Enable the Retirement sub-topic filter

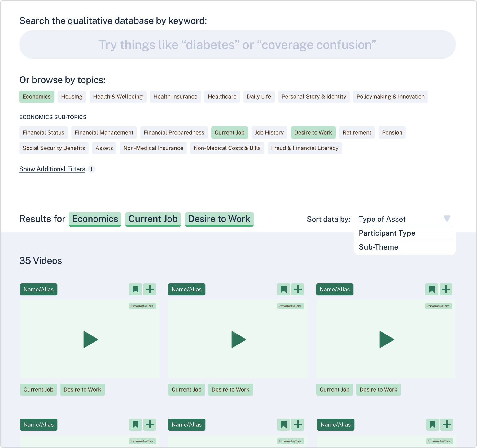[357, 132]
